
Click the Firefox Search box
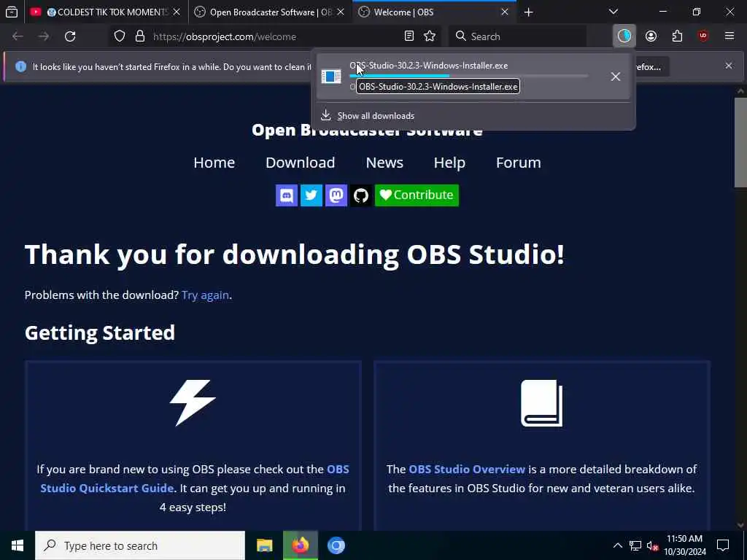click(517, 36)
